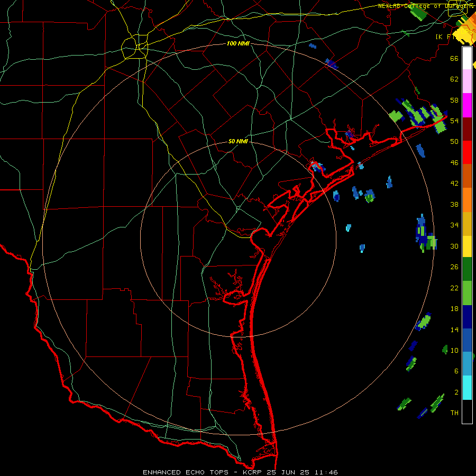Click the legend value "26"
476x476 pixels.
(454, 267)
